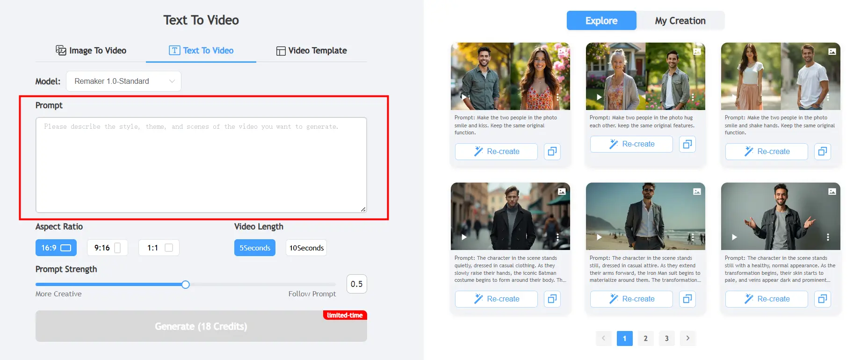Switch to My Creation tab
The width and height of the screenshot is (868, 360).
(680, 21)
